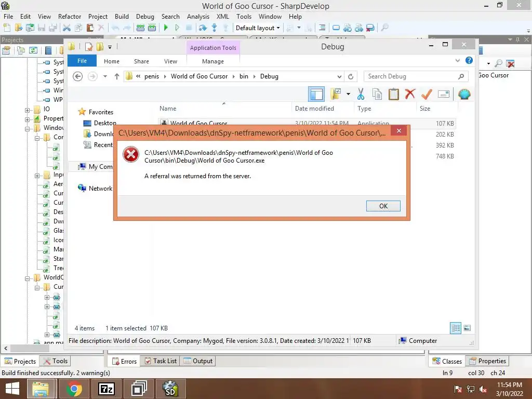This screenshot has width=532, height=399.
Task: Select the Share ribbon tab
Action: pos(141,61)
